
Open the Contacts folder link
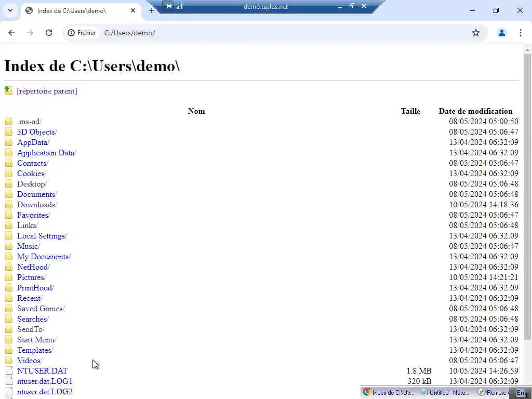(33, 163)
